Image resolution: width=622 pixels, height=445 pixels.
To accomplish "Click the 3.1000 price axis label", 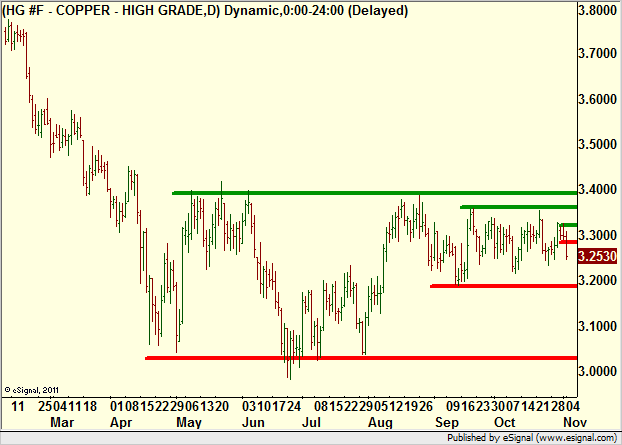I will [x=598, y=326].
